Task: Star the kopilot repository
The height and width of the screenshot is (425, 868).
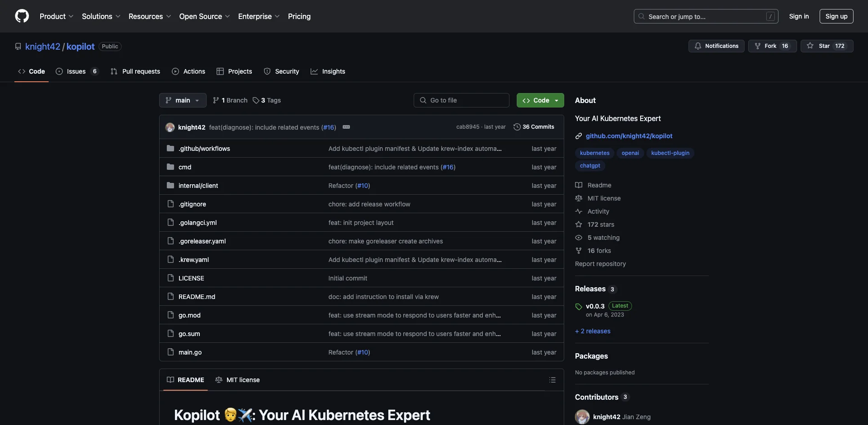Action: [827, 46]
